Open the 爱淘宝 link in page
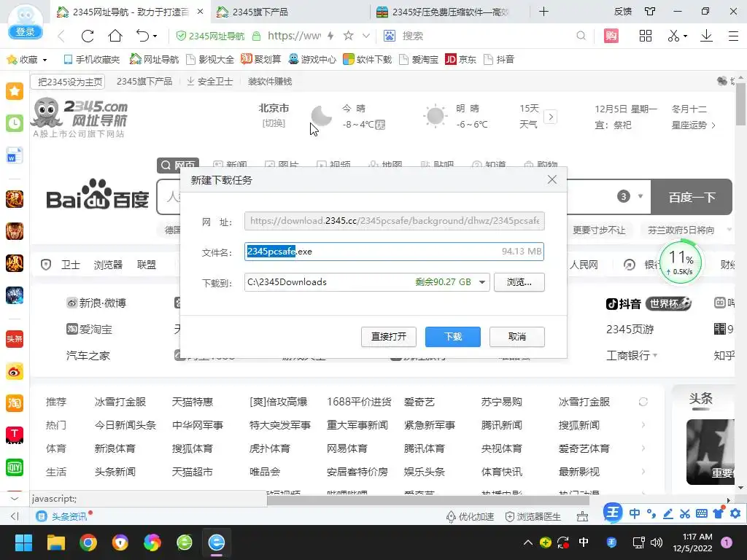Screen dimensions: 747x560 click(x=90, y=330)
